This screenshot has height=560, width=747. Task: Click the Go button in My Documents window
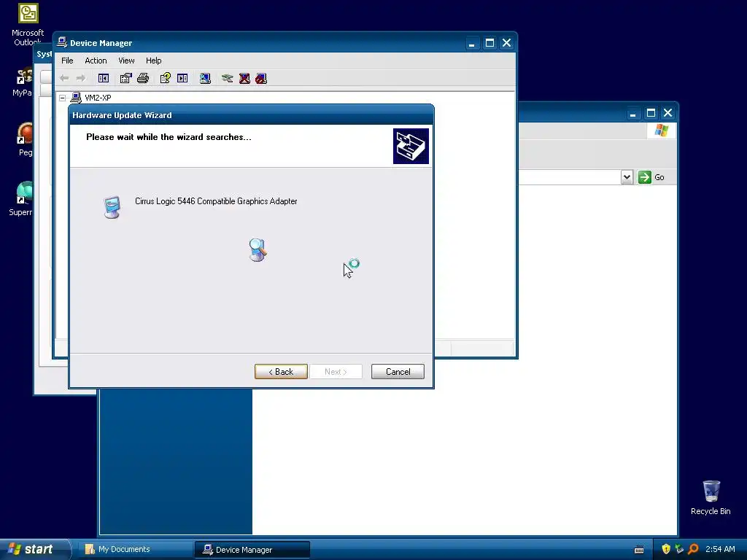(x=651, y=177)
